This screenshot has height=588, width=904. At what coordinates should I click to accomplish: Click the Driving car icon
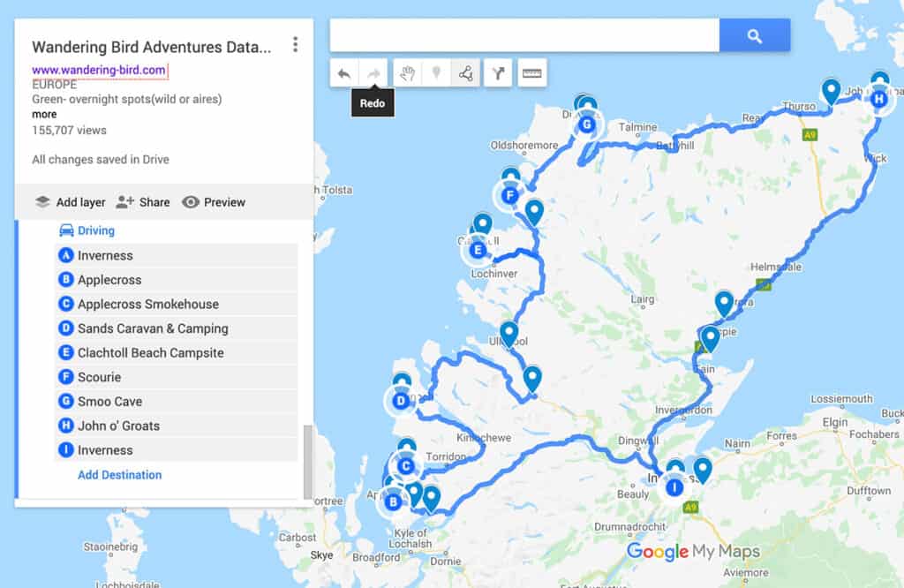66,230
